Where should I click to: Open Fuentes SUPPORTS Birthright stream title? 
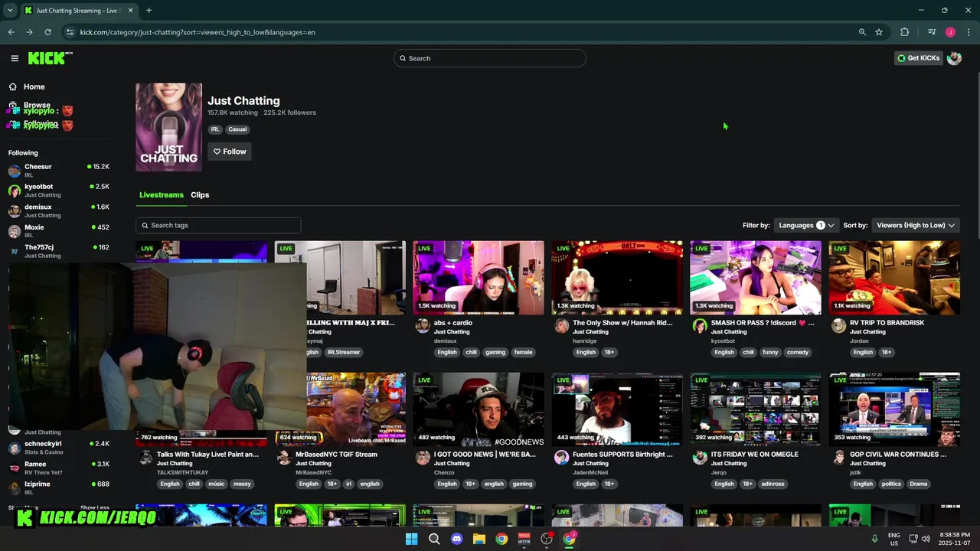622,455
